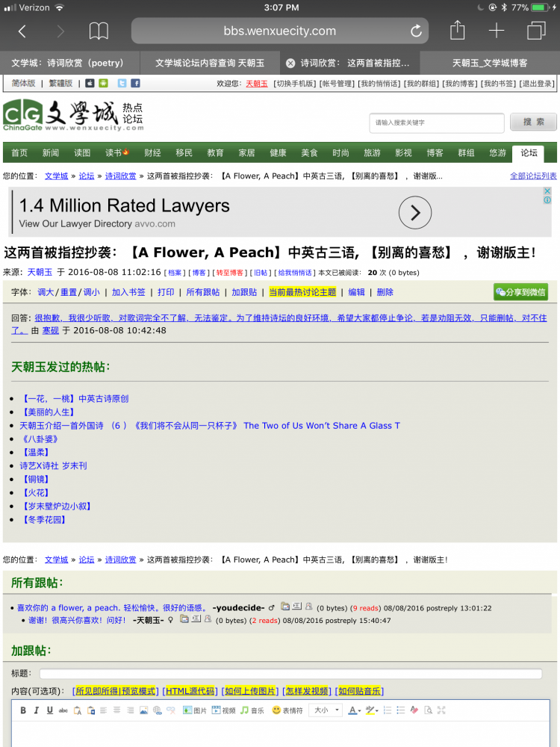Open Safari bookmarks book icon

[x=99, y=31]
